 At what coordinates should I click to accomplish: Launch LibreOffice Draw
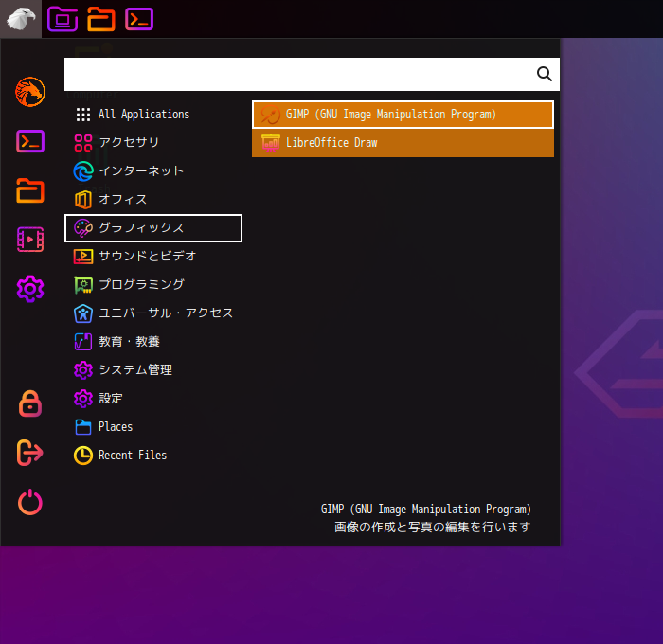tap(403, 143)
